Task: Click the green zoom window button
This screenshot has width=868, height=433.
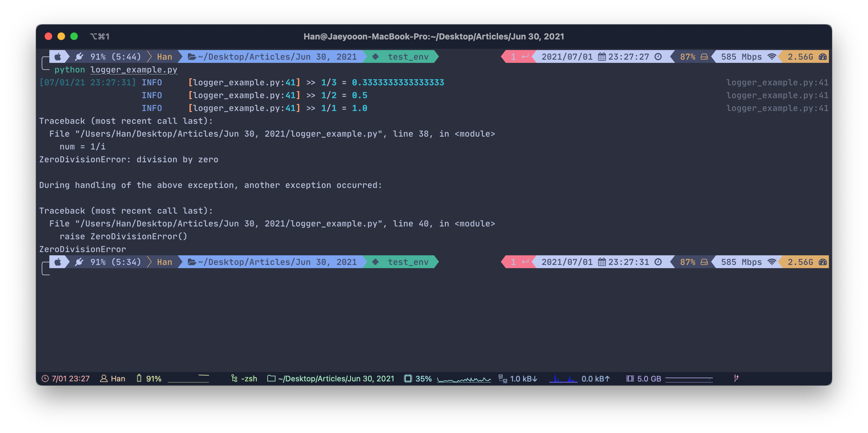Action: 74,37
